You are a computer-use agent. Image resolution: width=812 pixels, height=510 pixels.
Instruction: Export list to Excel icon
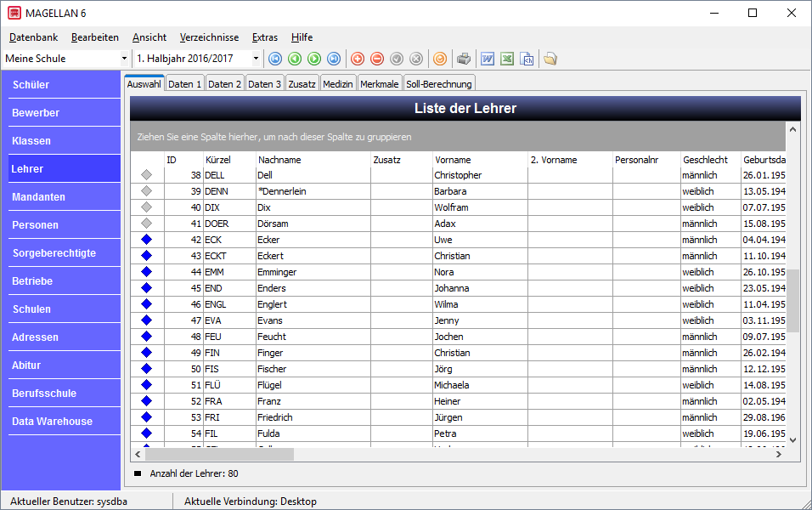(x=507, y=59)
